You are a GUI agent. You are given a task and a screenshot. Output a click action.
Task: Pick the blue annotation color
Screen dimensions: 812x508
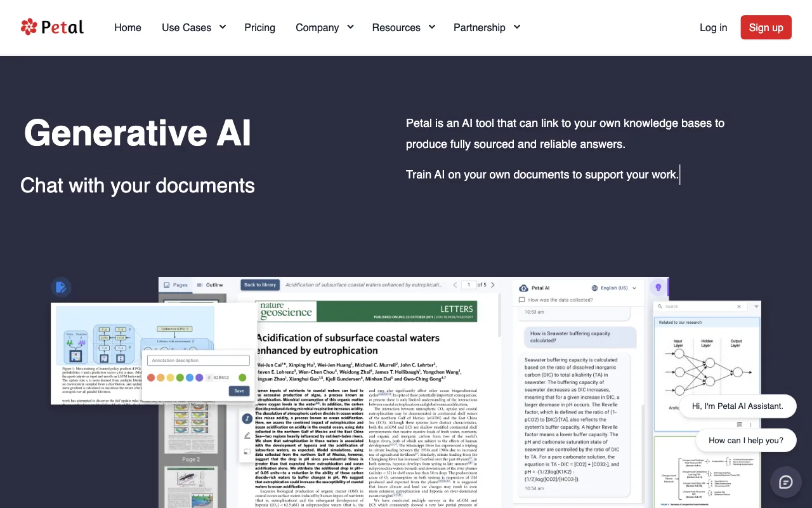190,377
